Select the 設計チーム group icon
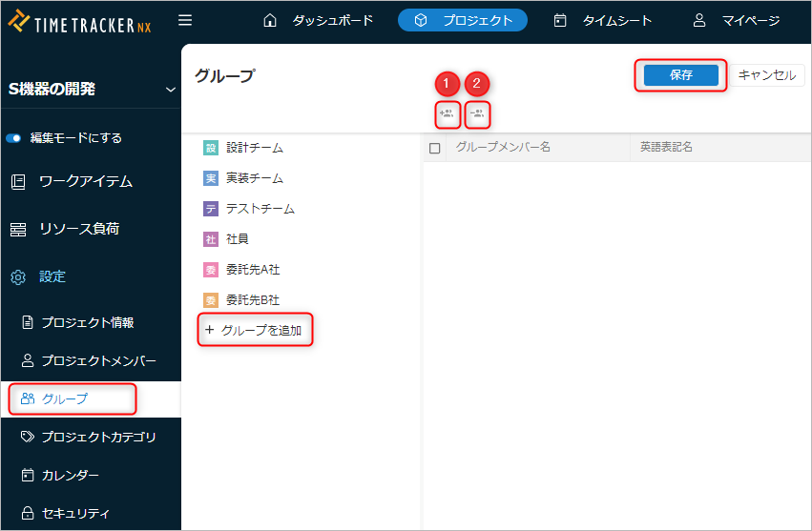This screenshot has height=531, width=812. (211, 148)
